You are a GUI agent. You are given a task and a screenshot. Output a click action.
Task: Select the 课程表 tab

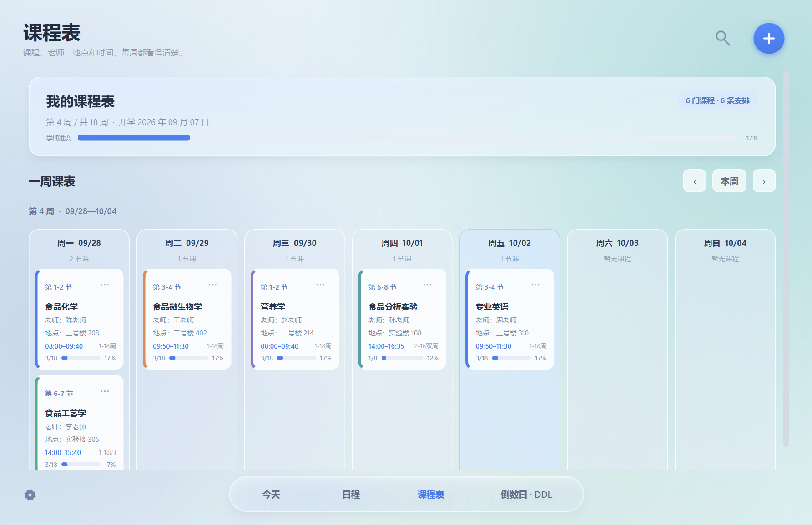click(x=430, y=495)
